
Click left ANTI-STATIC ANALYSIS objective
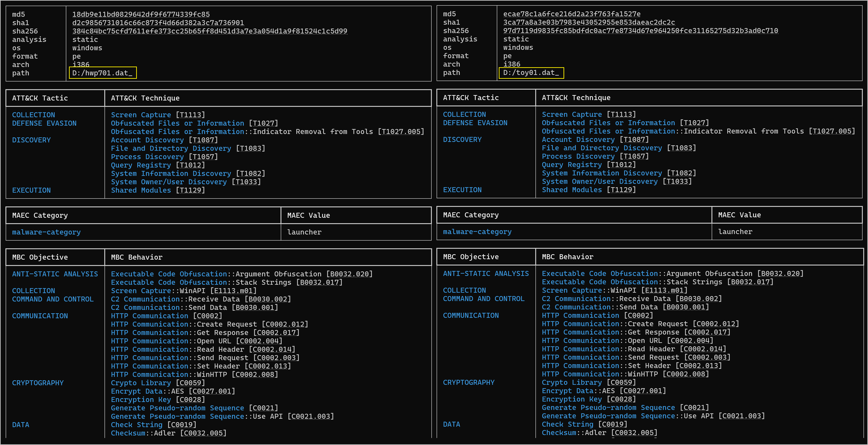pos(55,274)
